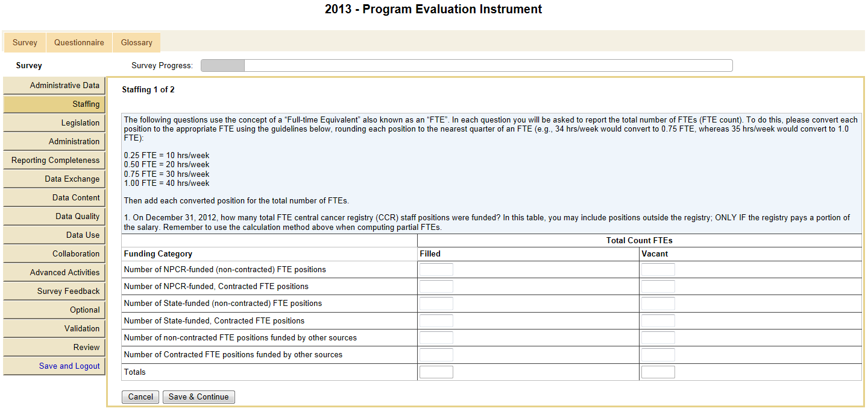Open the Collaboration section
The height and width of the screenshot is (414, 868).
[x=54, y=254]
